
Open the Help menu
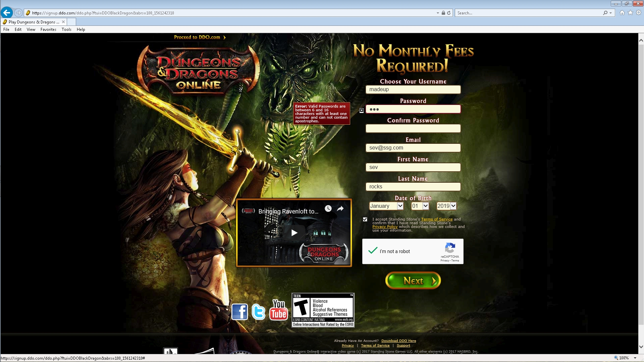[81, 29]
